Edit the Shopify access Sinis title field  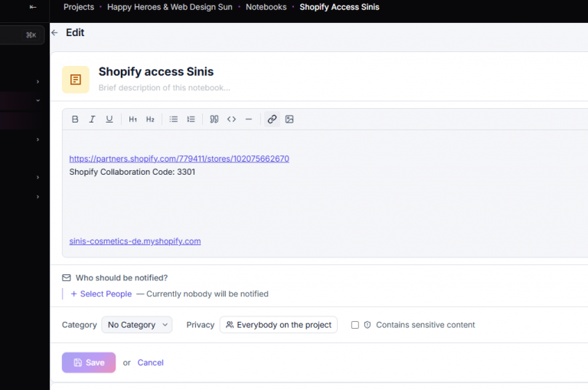click(x=156, y=72)
